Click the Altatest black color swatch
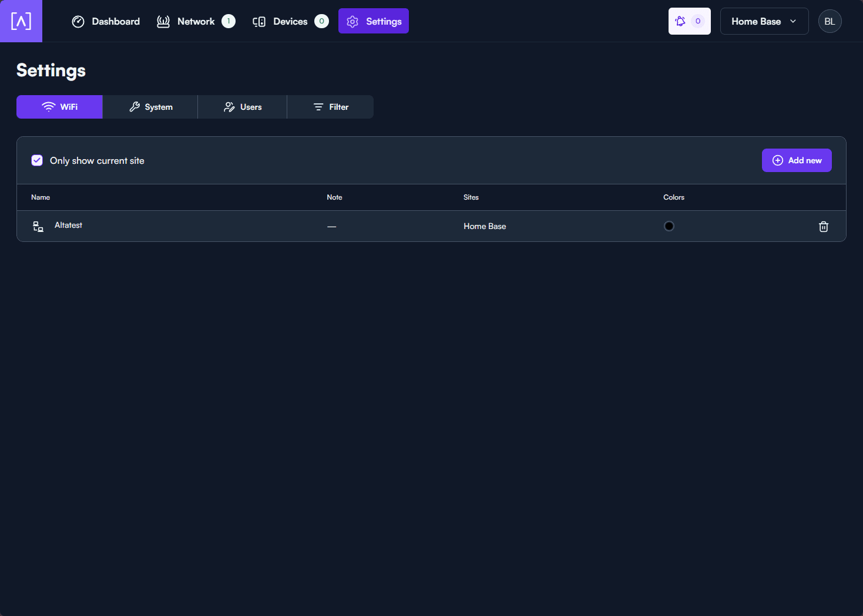This screenshot has height=616, width=863. 669,226
